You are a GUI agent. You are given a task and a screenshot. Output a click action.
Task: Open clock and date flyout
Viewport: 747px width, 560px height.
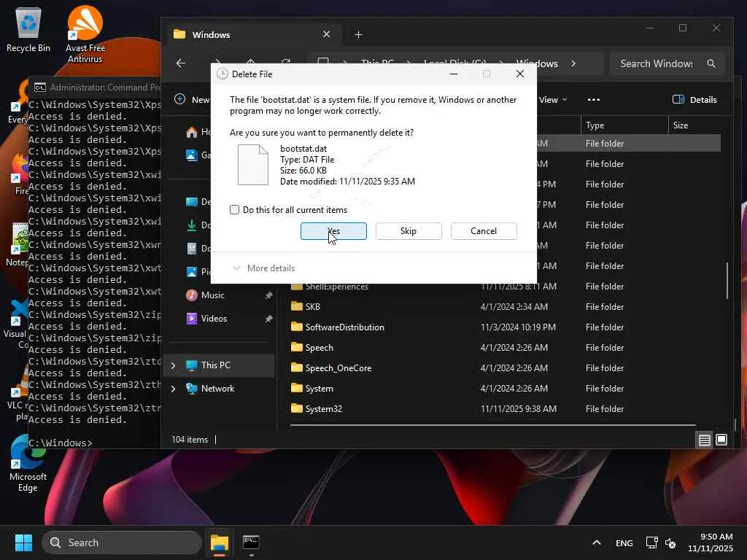tap(711, 542)
